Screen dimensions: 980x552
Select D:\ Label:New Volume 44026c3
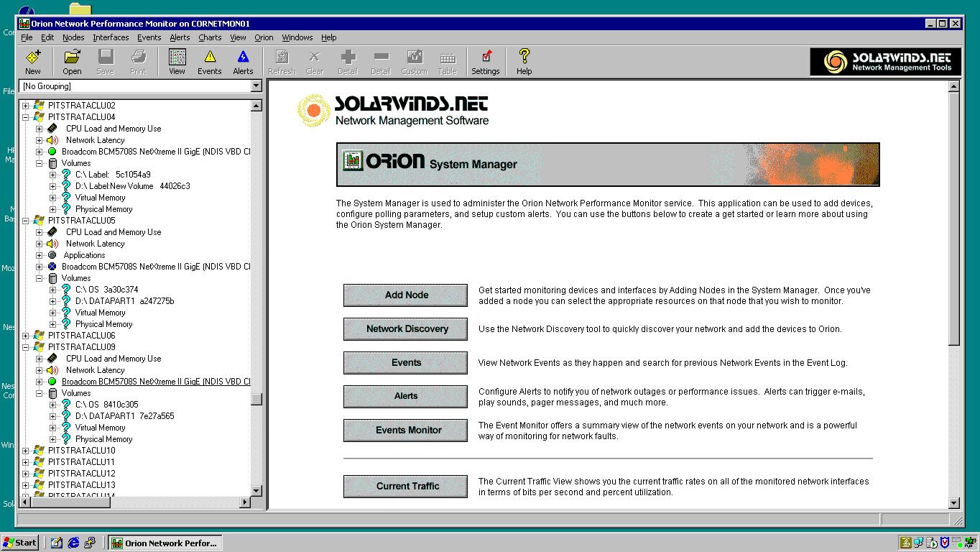[133, 186]
